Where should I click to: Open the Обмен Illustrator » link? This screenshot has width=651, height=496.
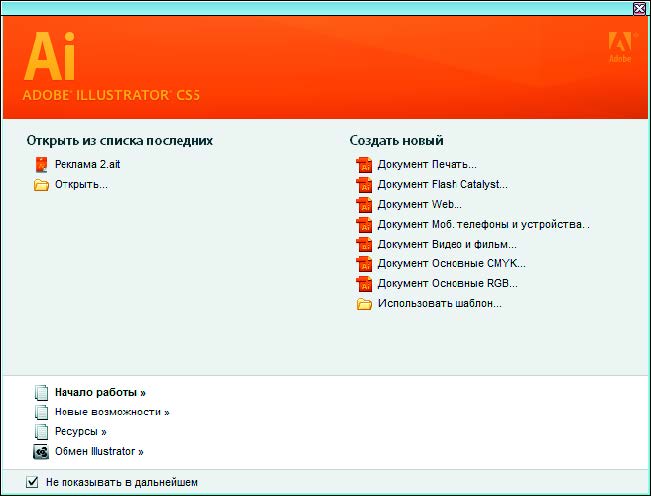(x=99, y=451)
